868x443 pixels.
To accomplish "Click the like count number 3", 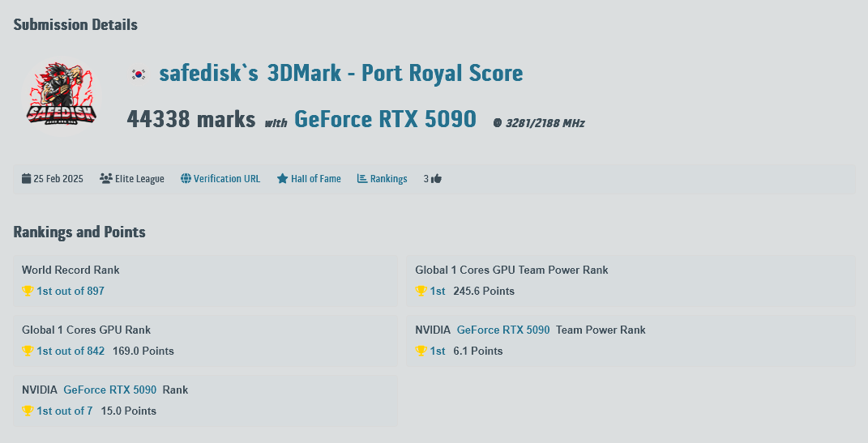I will click(425, 179).
